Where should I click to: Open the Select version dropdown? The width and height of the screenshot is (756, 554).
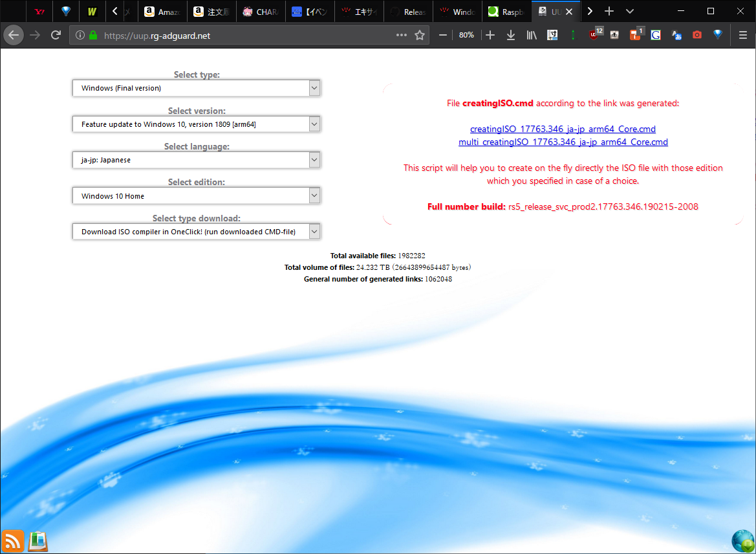tap(197, 124)
